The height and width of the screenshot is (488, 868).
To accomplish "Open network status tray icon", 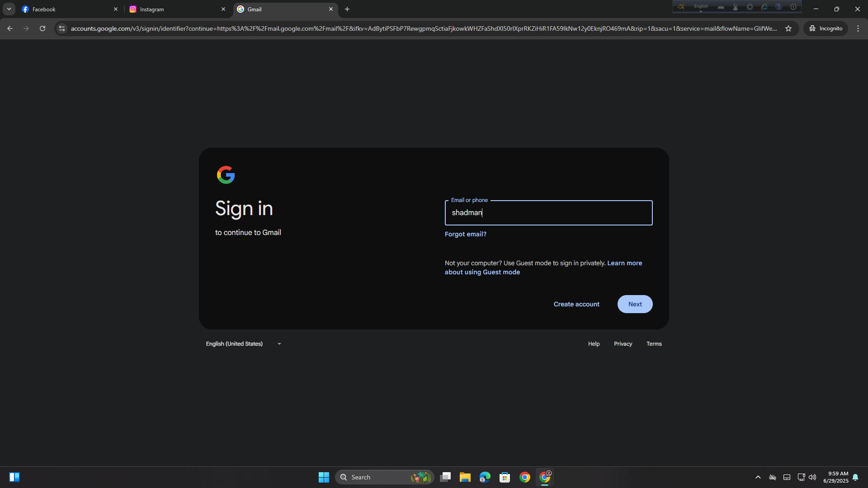I will pyautogui.click(x=801, y=477).
